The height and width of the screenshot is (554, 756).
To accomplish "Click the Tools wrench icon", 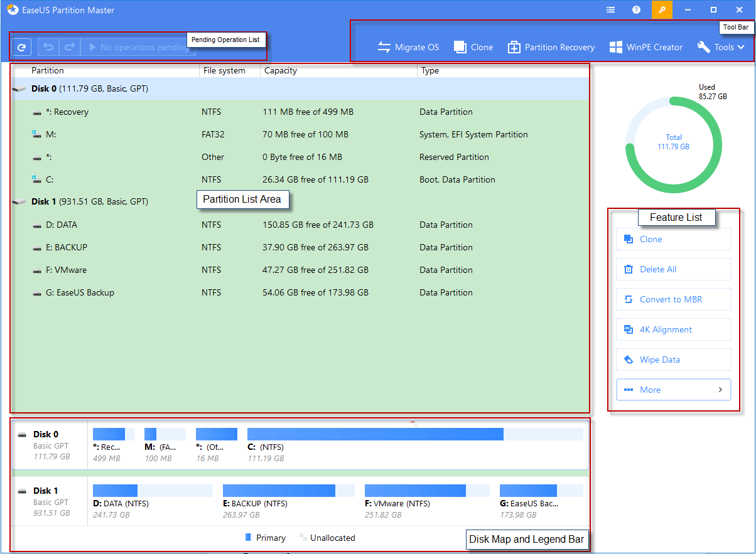I will [704, 47].
